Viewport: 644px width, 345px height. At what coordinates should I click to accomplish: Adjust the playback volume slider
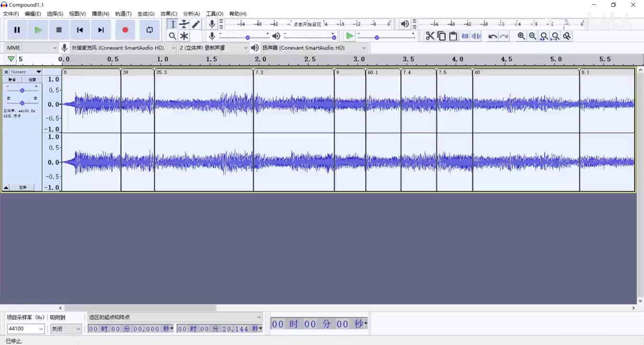pos(310,36)
